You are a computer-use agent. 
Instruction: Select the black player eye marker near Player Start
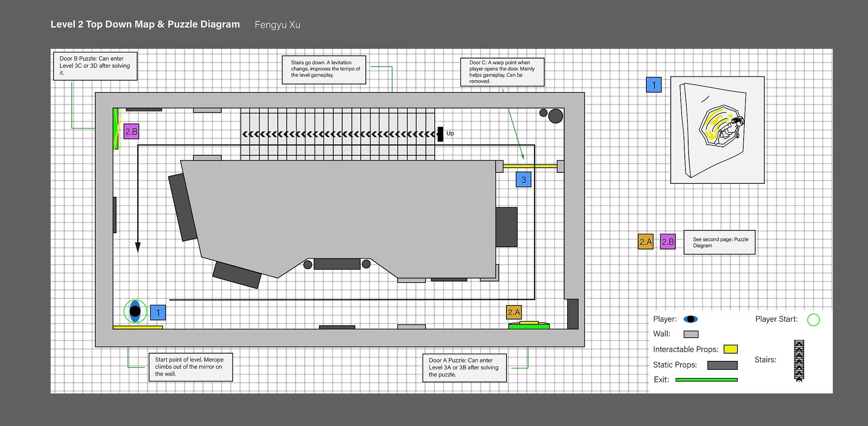[136, 311]
